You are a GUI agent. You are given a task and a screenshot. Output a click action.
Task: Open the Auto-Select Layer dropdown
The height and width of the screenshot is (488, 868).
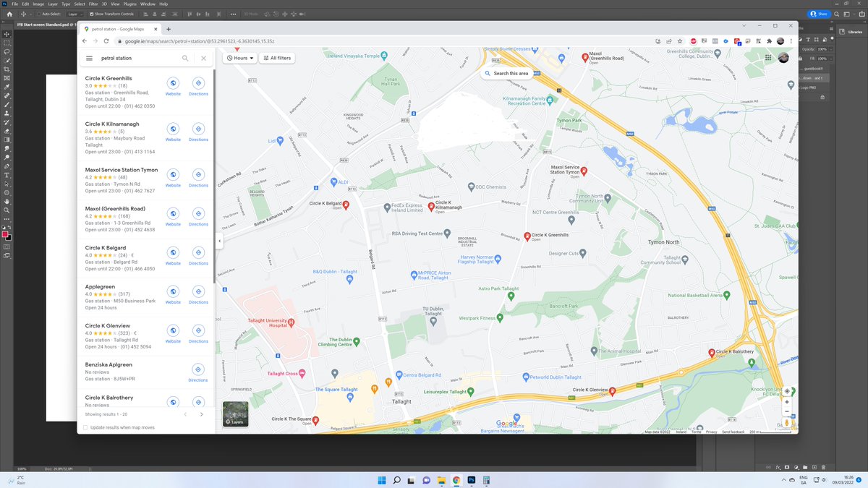[74, 14]
